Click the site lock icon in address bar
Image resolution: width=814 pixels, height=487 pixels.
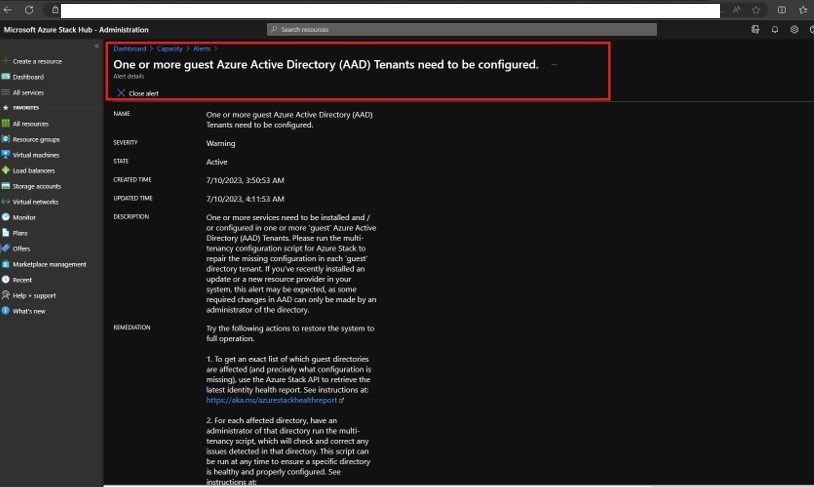pos(55,10)
